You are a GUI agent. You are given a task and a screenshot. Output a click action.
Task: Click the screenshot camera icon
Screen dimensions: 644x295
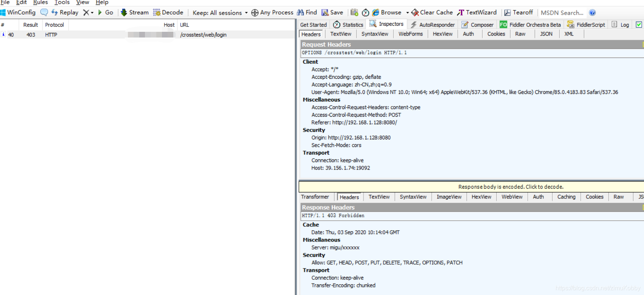coord(354,12)
